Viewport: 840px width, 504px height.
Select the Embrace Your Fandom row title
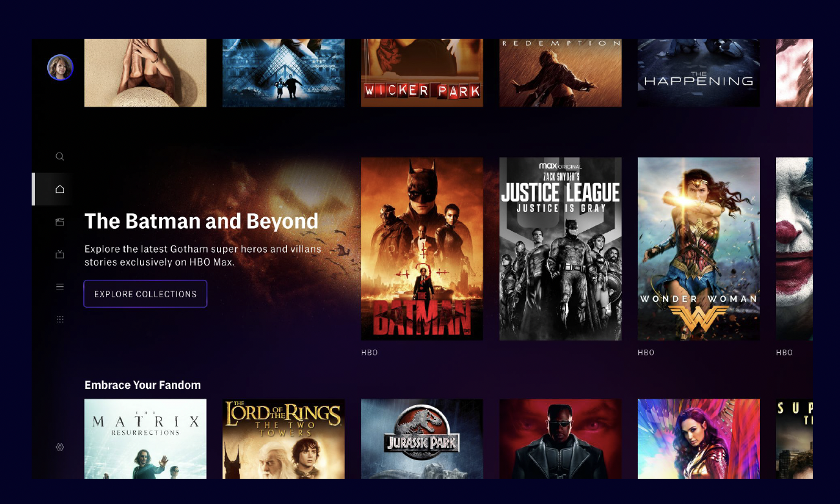tap(143, 384)
